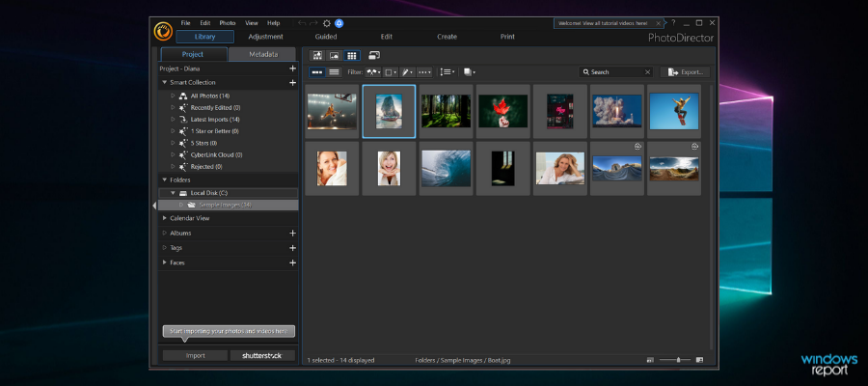This screenshot has width=868, height=386.
Task: Click the help question mark icon
Action: coord(673,23)
